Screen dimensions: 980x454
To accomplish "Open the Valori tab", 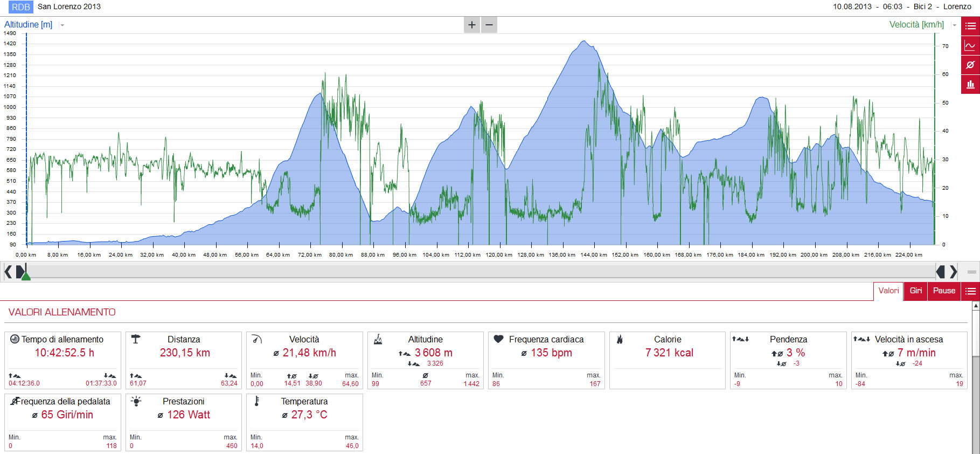I will (x=888, y=291).
